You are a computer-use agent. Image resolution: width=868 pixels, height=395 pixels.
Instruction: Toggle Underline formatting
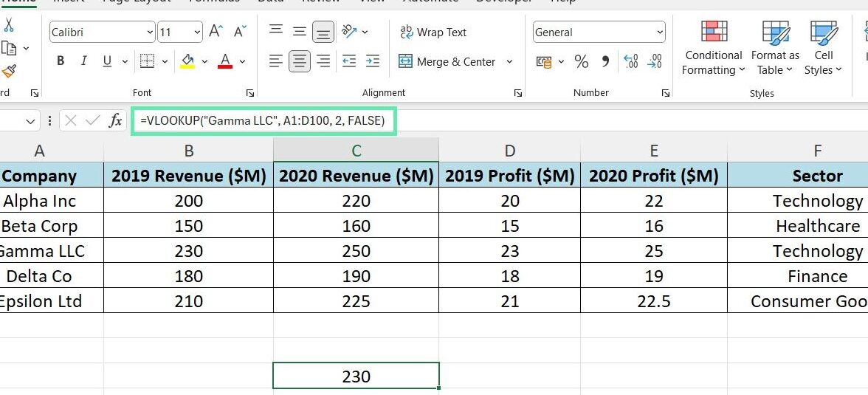pos(107,61)
